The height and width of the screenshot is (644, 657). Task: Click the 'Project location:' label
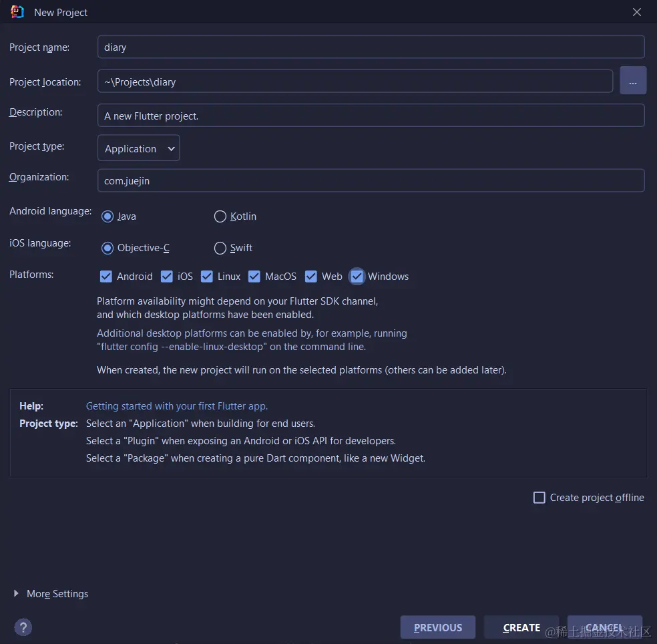click(45, 82)
